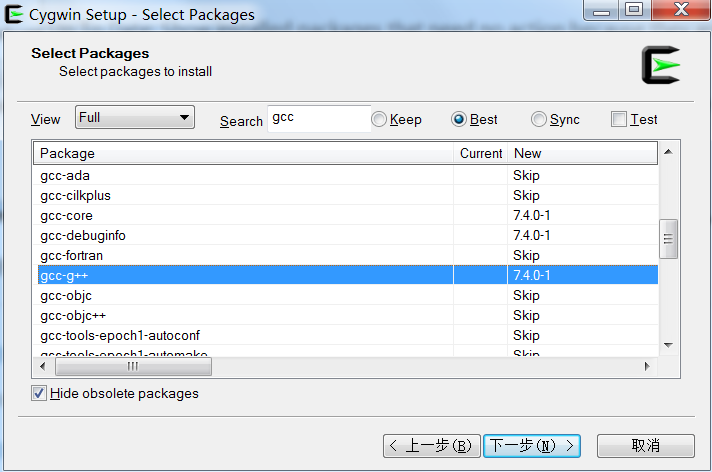Click the horizontal scrollbar right arrow
Image resolution: width=712 pixels, height=472 pixels.
point(647,366)
